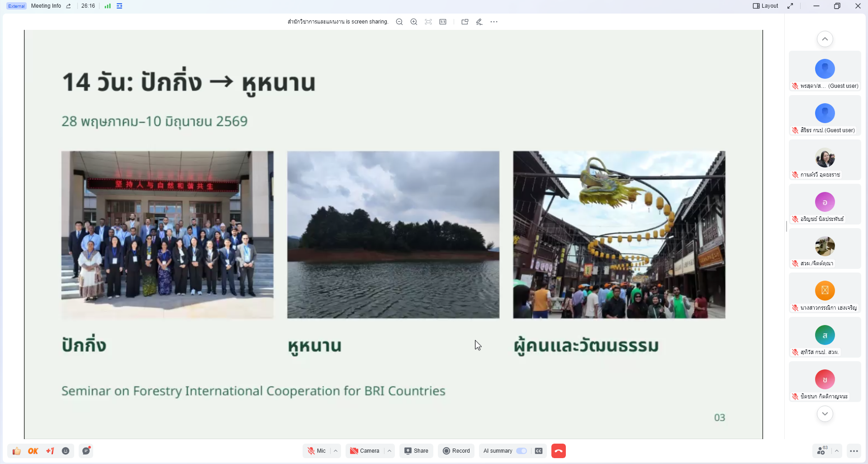The image size is (868, 464).
Task: Select participant tile กานต์รวี อุดยธราช
Action: tap(825, 160)
